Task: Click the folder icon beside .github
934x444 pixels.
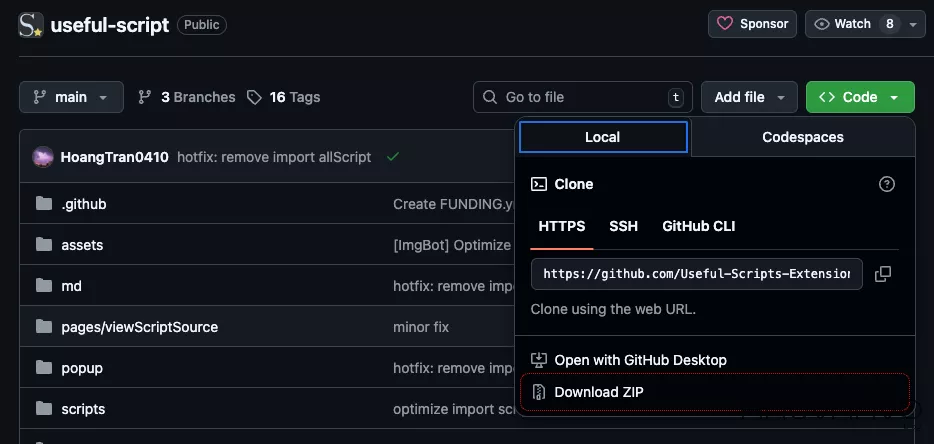Action: pos(43,204)
